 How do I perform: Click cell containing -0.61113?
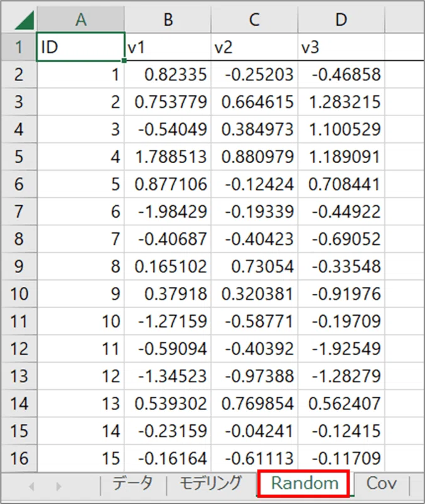pyautogui.click(x=255, y=458)
